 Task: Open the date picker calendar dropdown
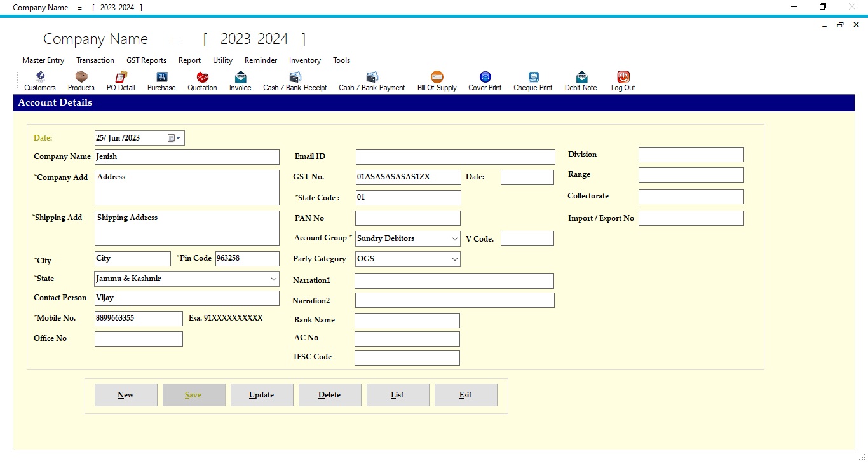click(175, 138)
